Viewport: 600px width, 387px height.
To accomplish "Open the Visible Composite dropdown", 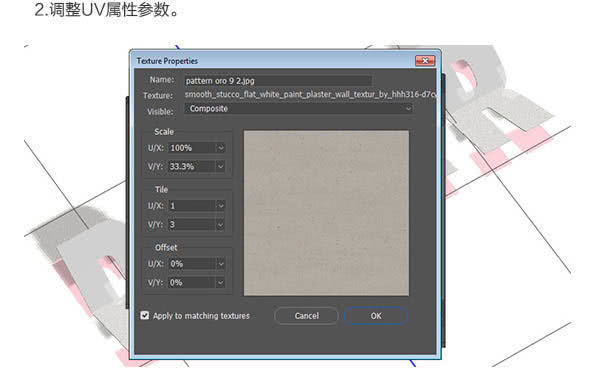I will coord(298,109).
